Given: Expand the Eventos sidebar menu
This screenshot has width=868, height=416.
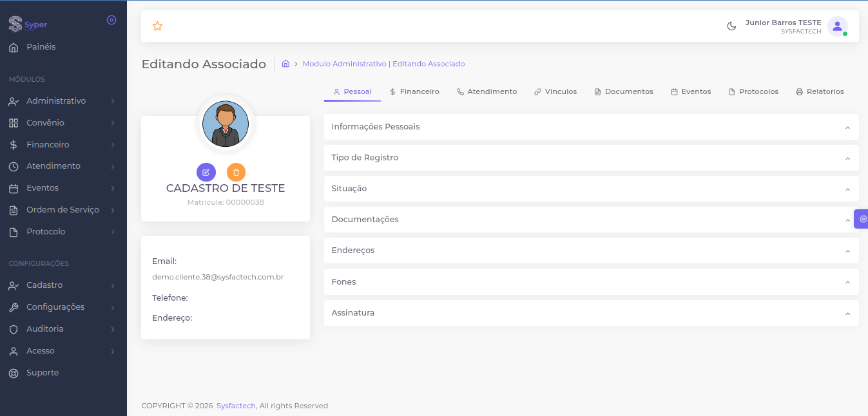Looking at the screenshot, I should tap(63, 188).
